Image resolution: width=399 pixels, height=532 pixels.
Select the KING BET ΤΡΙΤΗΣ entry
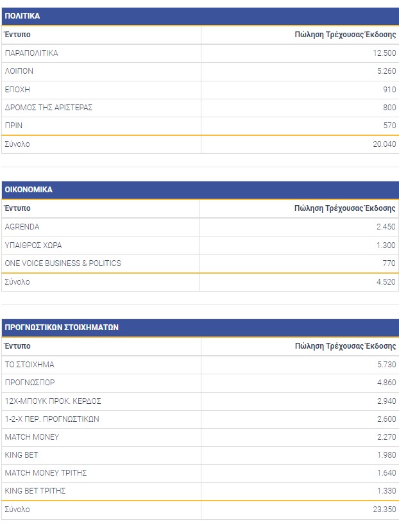(x=35, y=491)
